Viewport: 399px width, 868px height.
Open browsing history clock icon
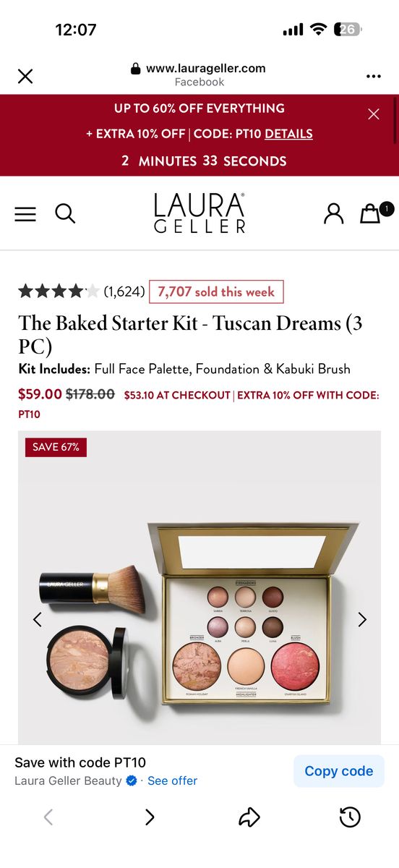(x=350, y=817)
